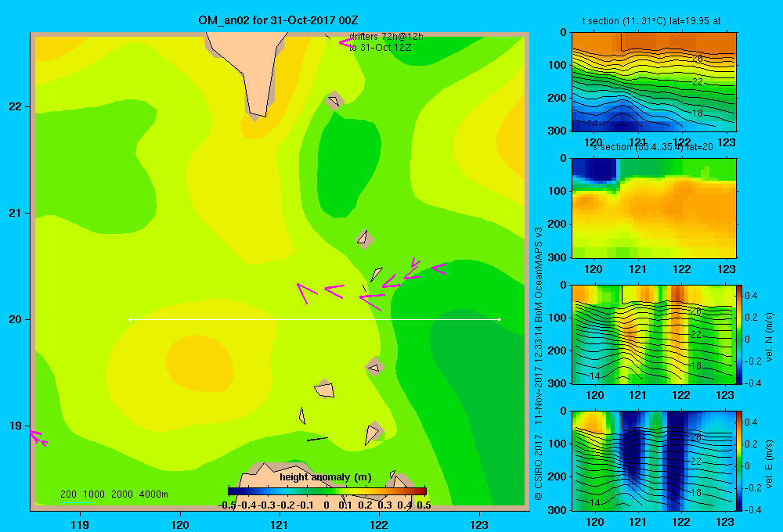Select the temperature section plot

pyautogui.click(x=654, y=82)
